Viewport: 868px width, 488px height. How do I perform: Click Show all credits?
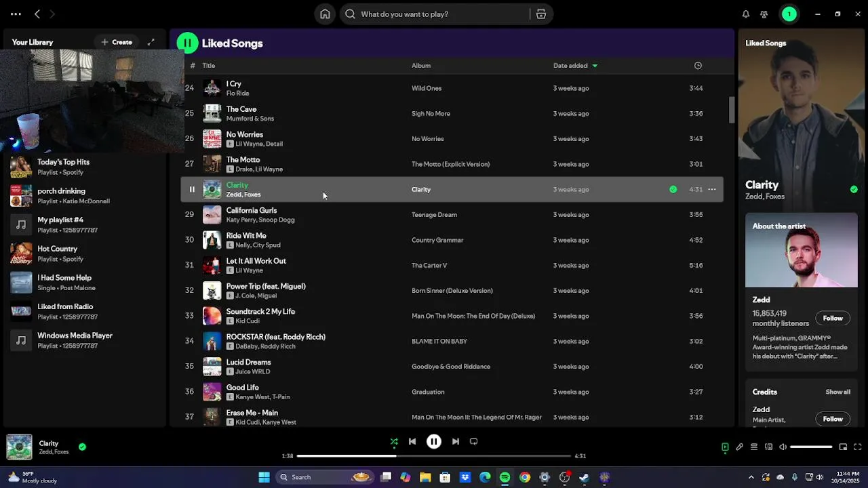(x=838, y=392)
